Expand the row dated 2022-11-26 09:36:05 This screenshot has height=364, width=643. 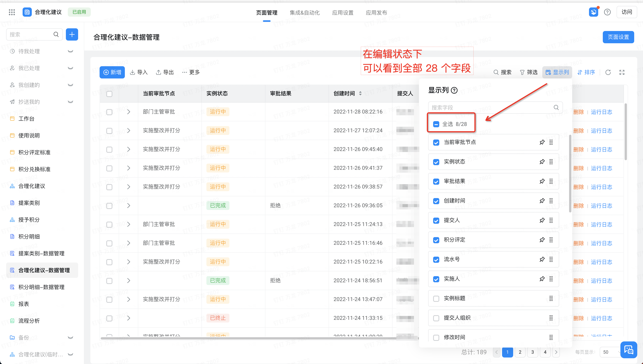click(x=128, y=206)
